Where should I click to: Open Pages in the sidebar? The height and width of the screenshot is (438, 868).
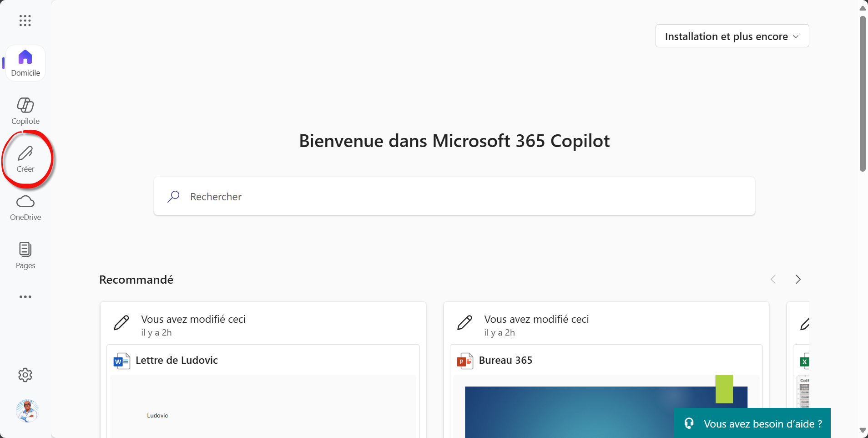tap(25, 255)
